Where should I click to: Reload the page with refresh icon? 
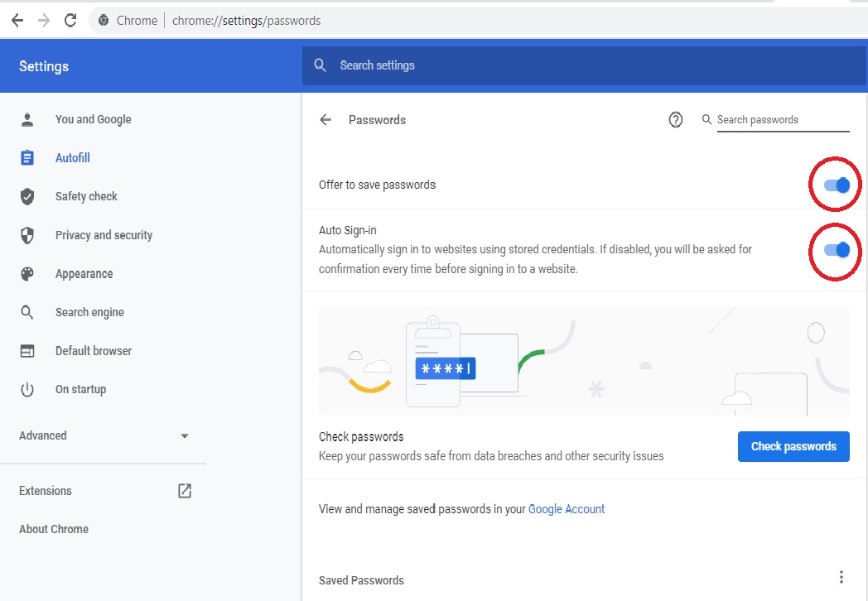(x=70, y=21)
